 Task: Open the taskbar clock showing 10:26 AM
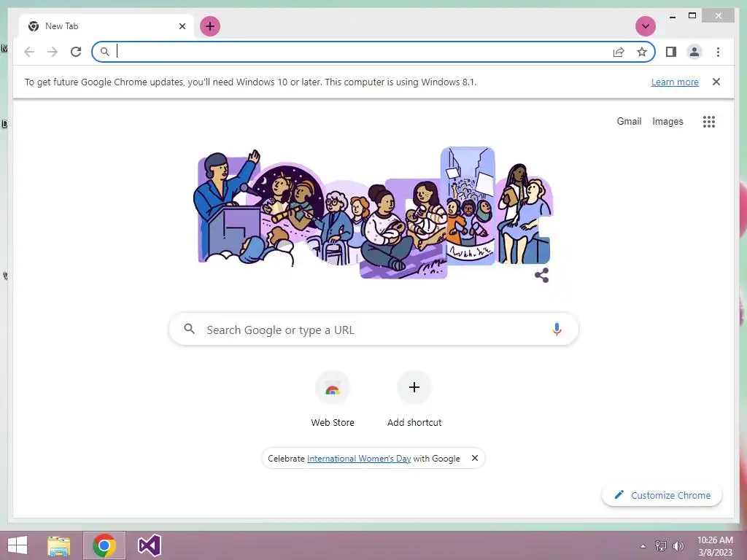pyautogui.click(x=715, y=546)
